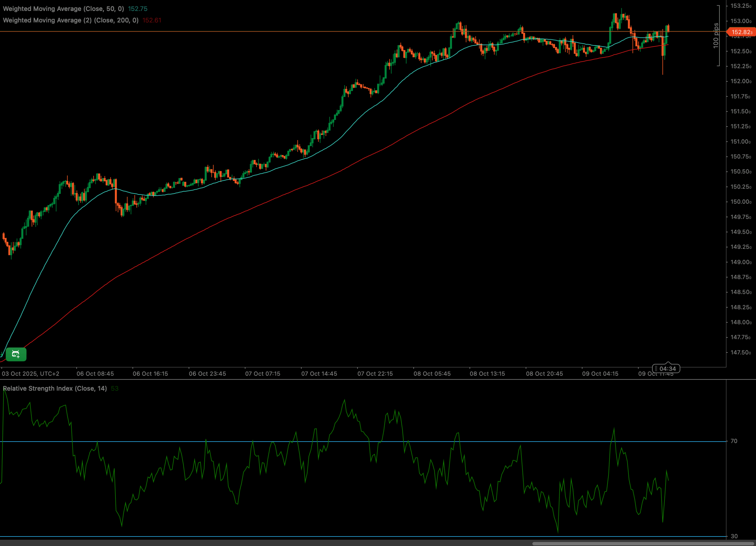Click the 04:34 countdown timer badge
The width and height of the screenshot is (756, 546).
click(x=667, y=368)
